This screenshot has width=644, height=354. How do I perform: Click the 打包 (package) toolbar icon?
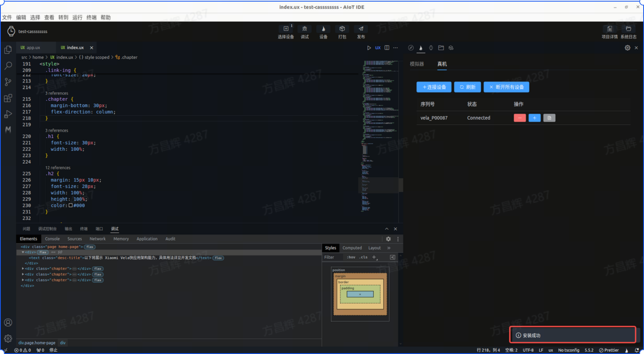pos(342,29)
